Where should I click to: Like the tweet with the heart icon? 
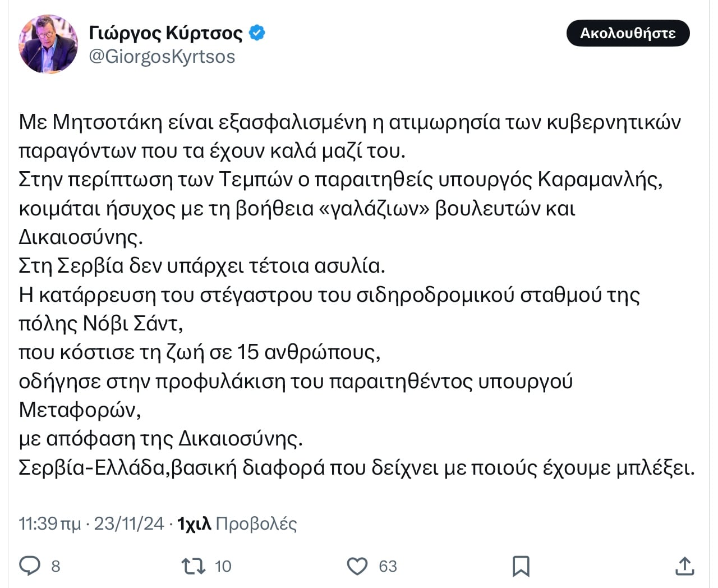(x=357, y=566)
